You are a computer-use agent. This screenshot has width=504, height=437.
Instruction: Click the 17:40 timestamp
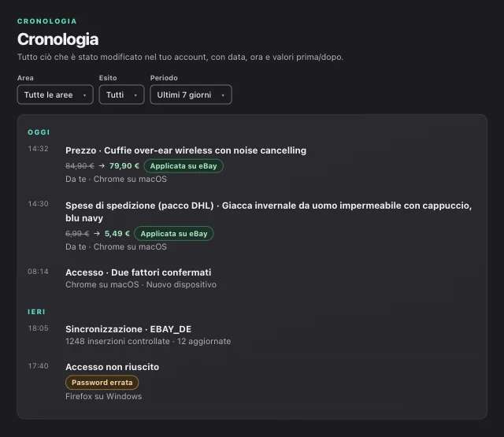pyautogui.click(x=39, y=366)
